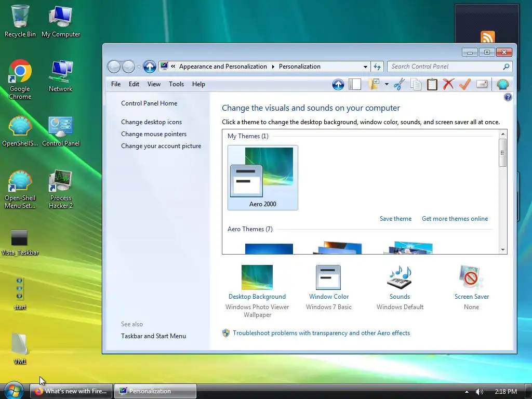This screenshot has height=399, width=532.
Task: Click theme list scrollbar down arrow
Action: point(502,250)
